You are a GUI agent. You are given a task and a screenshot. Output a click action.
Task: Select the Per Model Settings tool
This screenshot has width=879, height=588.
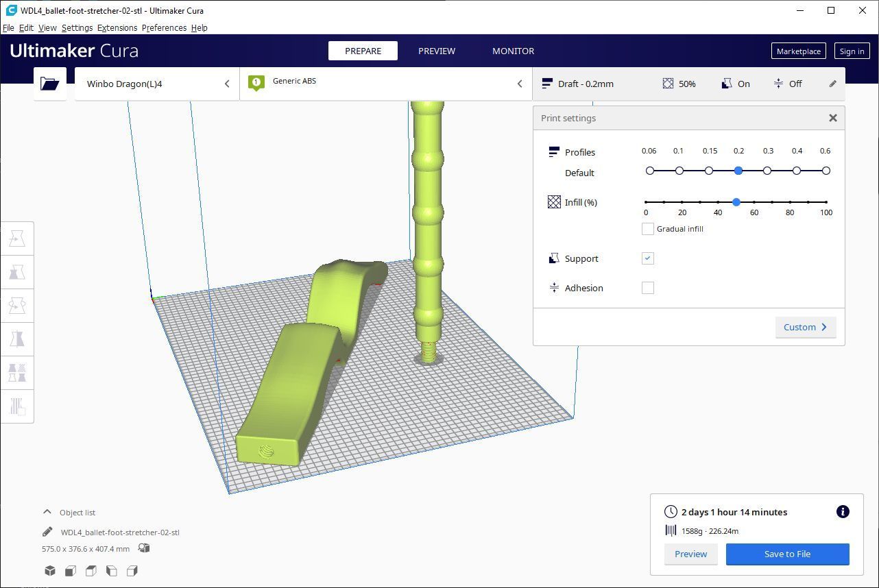[17, 373]
